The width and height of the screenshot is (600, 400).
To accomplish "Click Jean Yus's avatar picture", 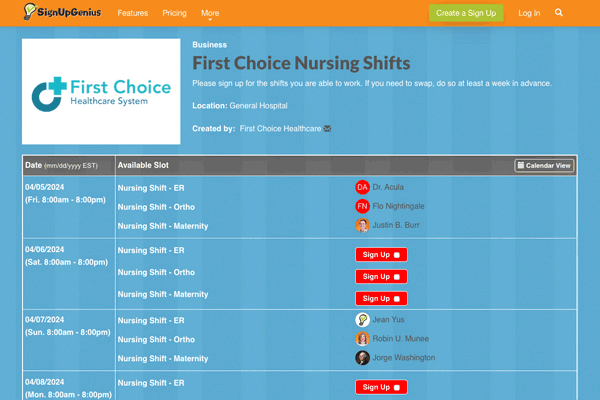I will (362, 320).
